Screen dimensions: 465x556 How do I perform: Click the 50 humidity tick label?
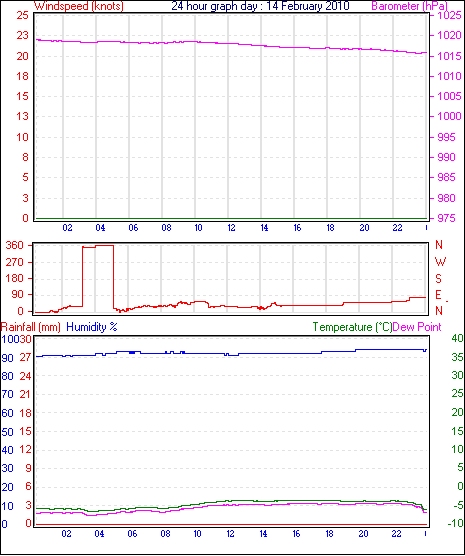point(7,432)
